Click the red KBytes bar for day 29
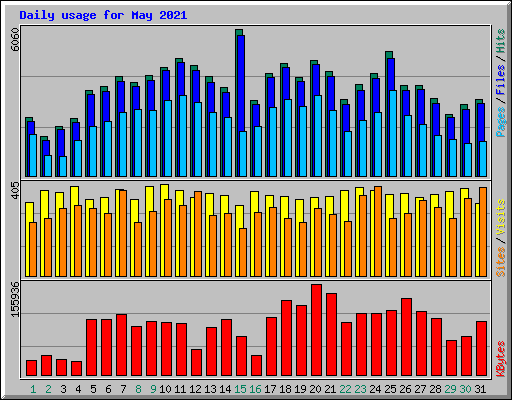 click(x=451, y=358)
